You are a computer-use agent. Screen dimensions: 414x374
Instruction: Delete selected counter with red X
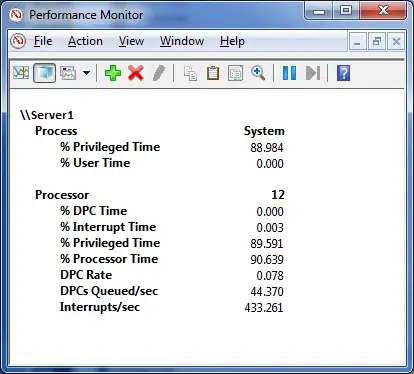(x=136, y=73)
